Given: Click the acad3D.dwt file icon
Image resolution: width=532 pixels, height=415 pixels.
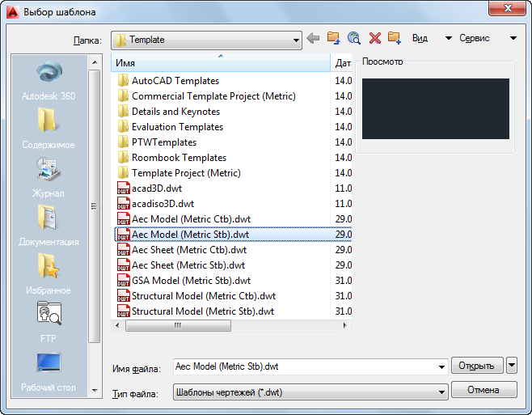Looking at the screenshot, I should click(123, 188).
